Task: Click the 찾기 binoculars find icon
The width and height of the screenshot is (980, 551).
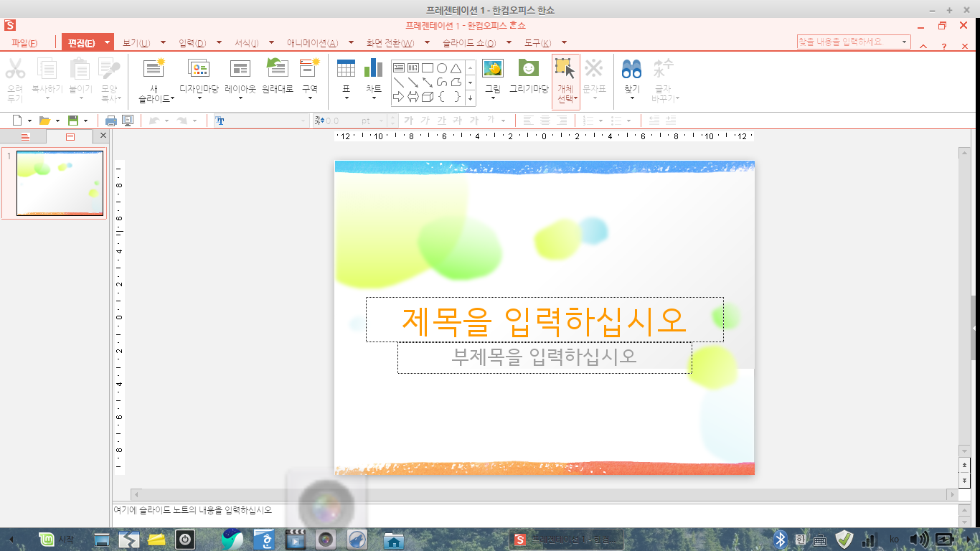Action: tap(631, 69)
